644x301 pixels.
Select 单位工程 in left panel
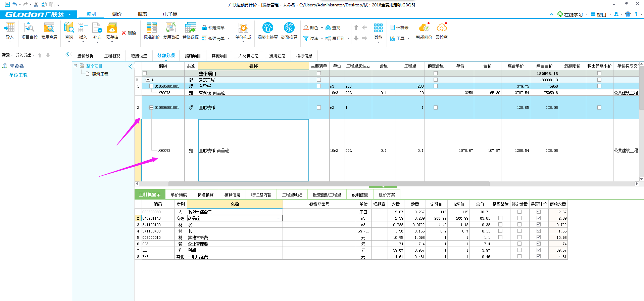(x=18, y=75)
